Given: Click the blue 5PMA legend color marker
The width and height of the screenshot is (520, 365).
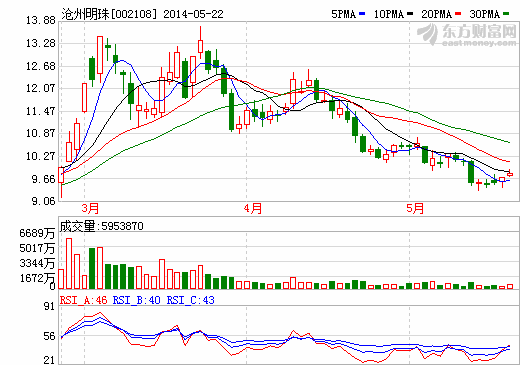Looking at the screenshot, I should pyautogui.click(x=362, y=14).
